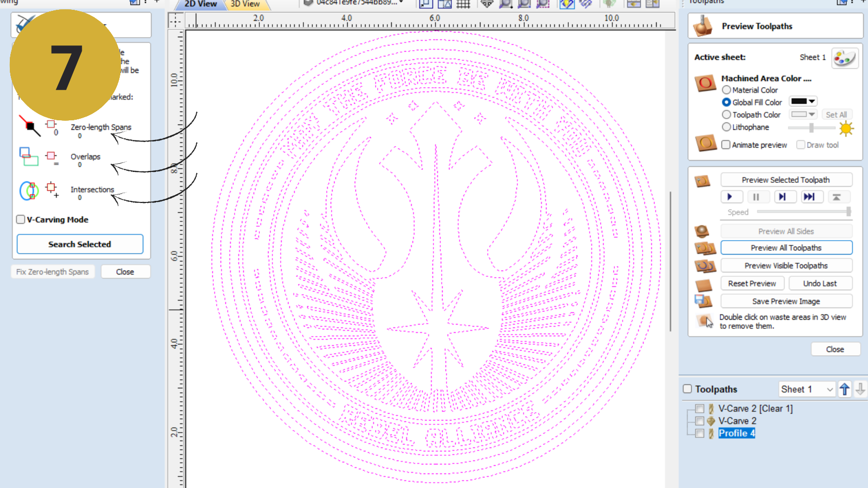Click the move toolpath down arrow
Screen dimensions: 868x488
tap(860, 389)
